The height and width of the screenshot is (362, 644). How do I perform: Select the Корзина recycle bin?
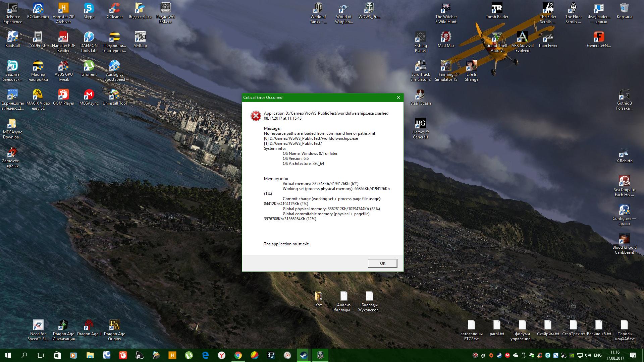click(x=624, y=11)
